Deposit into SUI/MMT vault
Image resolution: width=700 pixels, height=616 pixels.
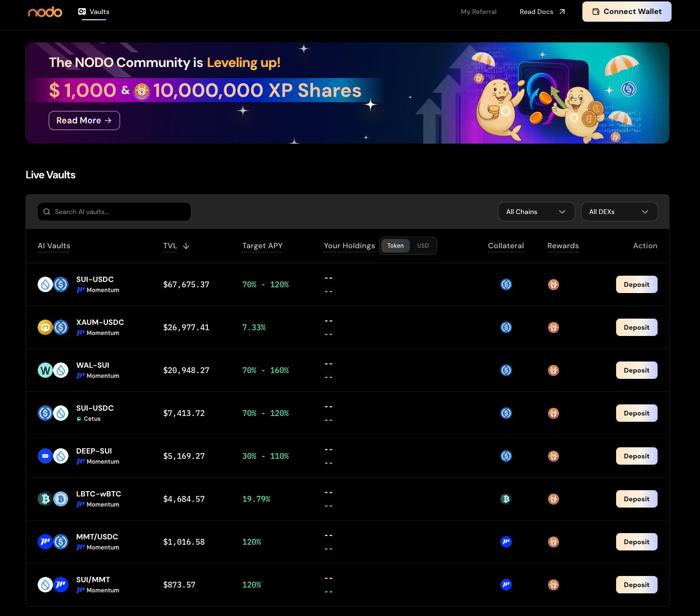636,585
